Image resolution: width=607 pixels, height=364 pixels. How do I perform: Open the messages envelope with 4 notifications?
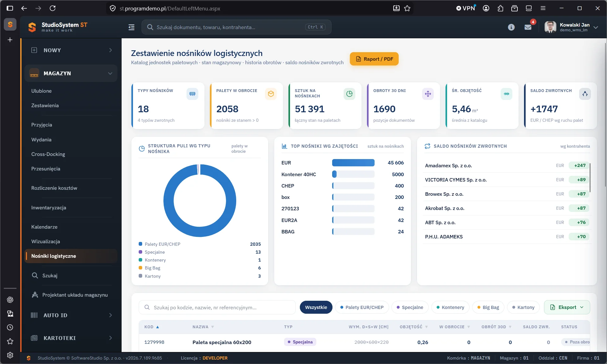(x=528, y=27)
